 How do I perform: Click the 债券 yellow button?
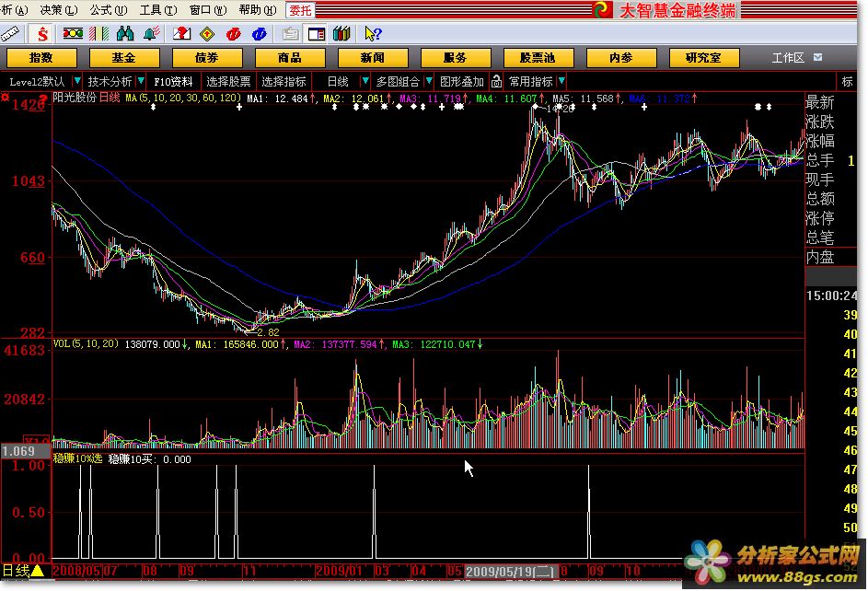(x=207, y=58)
